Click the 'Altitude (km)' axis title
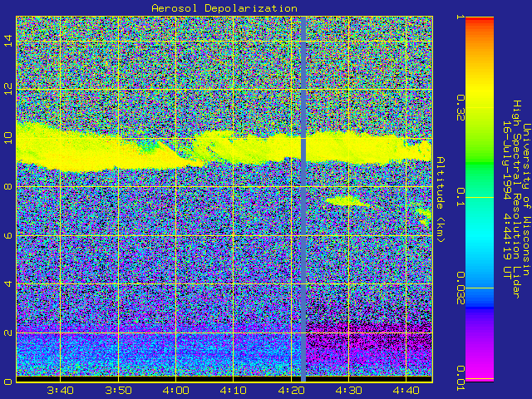This screenshot has height=399, width=532. (440, 199)
